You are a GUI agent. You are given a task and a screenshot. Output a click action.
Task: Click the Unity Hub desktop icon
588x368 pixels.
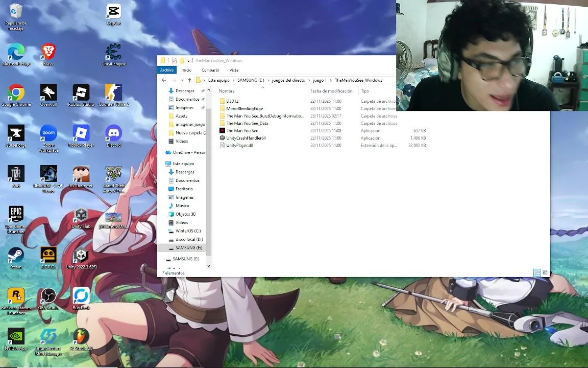tap(81, 219)
